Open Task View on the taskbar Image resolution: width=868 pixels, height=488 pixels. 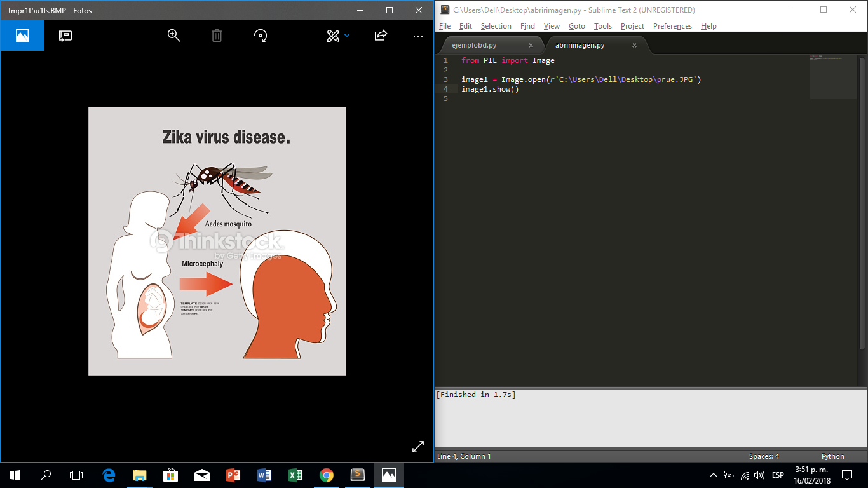click(x=76, y=475)
